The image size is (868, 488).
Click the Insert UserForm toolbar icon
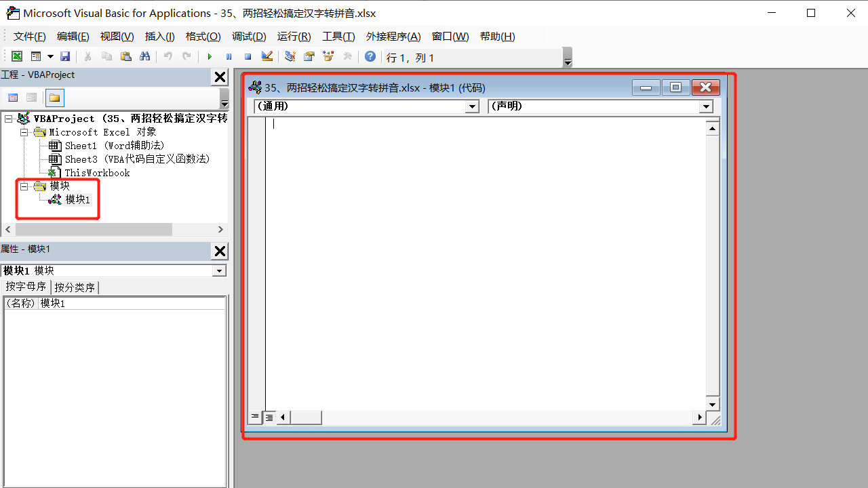[36, 57]
